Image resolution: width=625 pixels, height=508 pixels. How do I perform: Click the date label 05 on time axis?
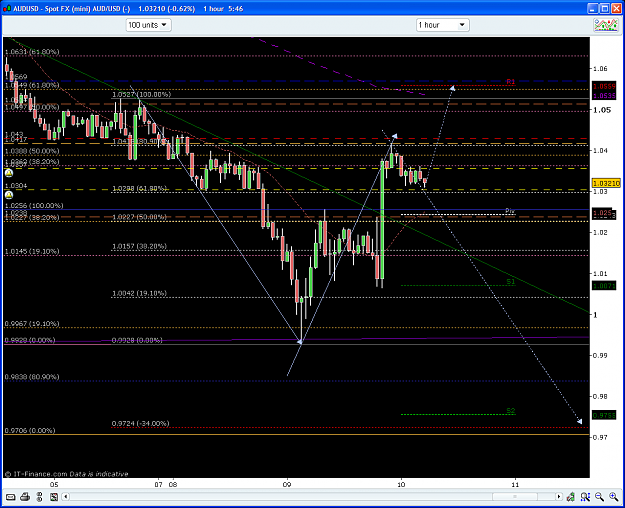[x=54, y=485]
